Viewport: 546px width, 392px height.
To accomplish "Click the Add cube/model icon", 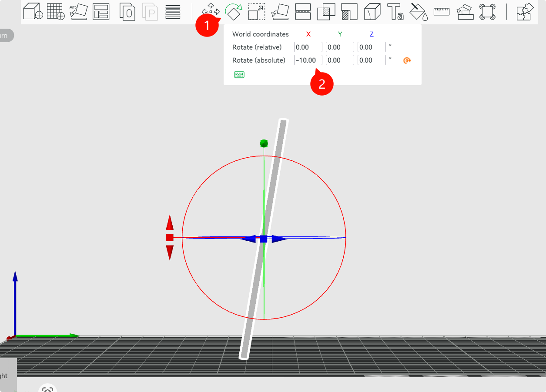I will pos(33,12).
